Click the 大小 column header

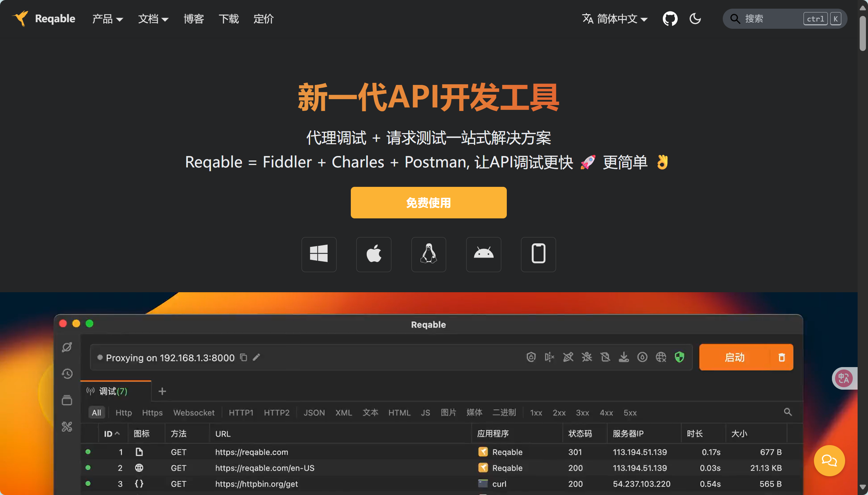click(x=739, y=434)
